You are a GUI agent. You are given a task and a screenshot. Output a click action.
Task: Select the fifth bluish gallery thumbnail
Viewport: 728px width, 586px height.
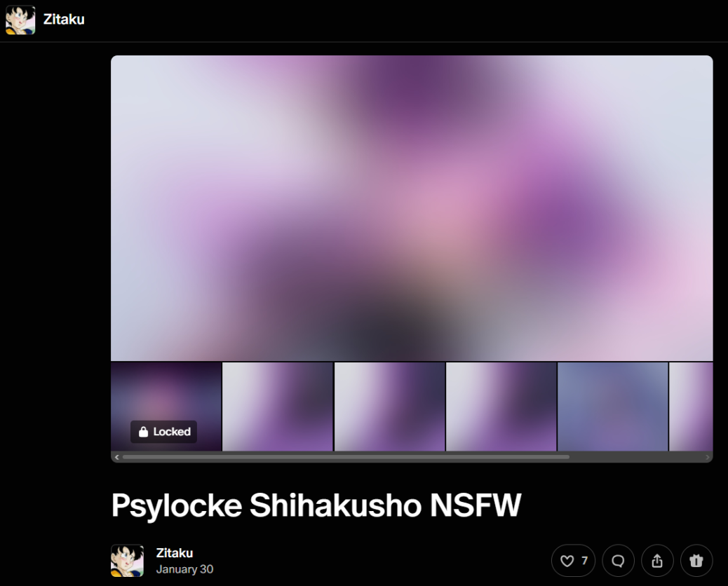point(613,407)
